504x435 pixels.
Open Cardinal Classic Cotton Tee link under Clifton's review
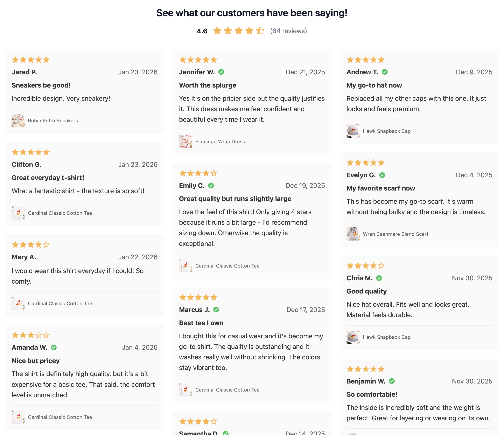[x=60, y=213]
